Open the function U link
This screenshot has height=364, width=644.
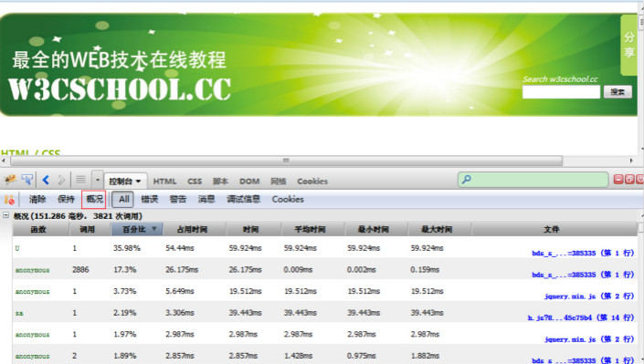[17, 248]
